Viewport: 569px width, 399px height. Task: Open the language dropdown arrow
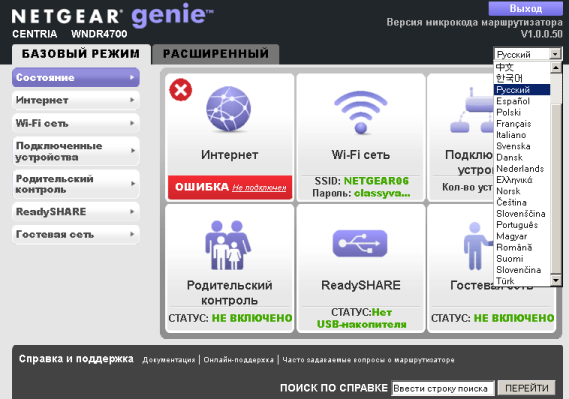pos(555,54)
